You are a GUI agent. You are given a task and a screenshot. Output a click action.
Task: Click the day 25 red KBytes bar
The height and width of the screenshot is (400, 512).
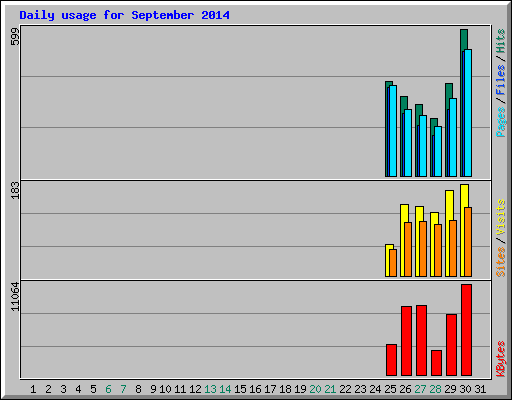pos(392,360)
